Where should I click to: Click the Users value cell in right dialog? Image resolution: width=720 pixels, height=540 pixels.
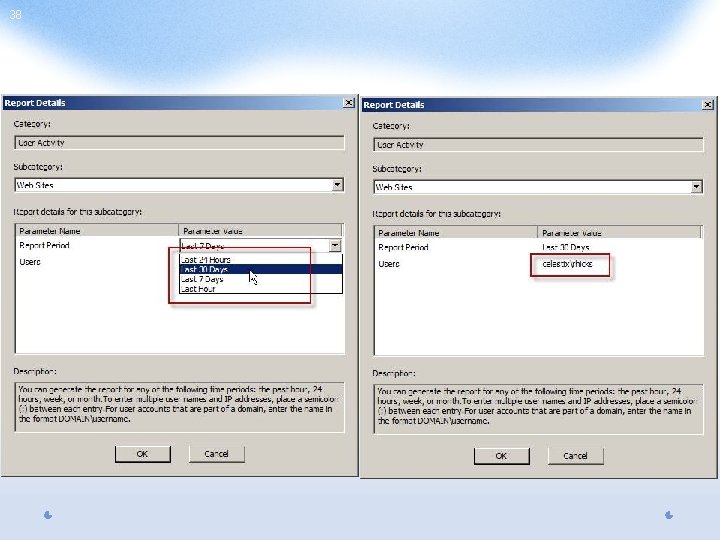pos(568,264)
